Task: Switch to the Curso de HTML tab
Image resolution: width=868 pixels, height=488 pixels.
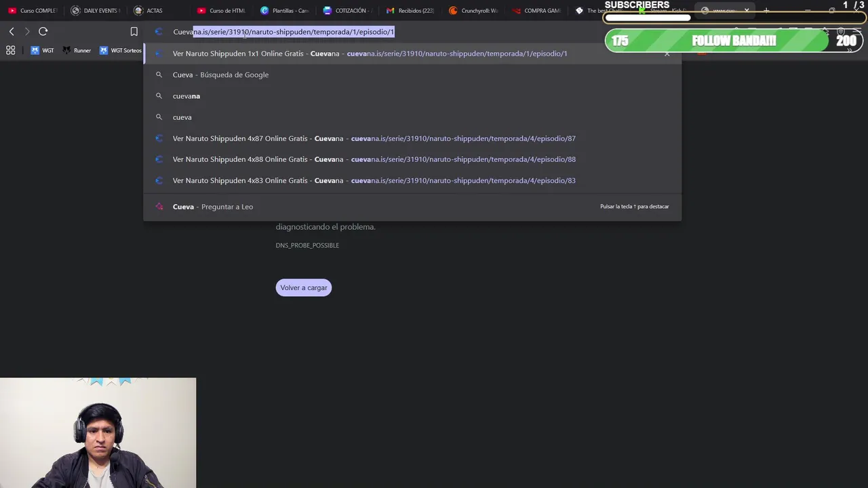Action: [x=221, y=11]
